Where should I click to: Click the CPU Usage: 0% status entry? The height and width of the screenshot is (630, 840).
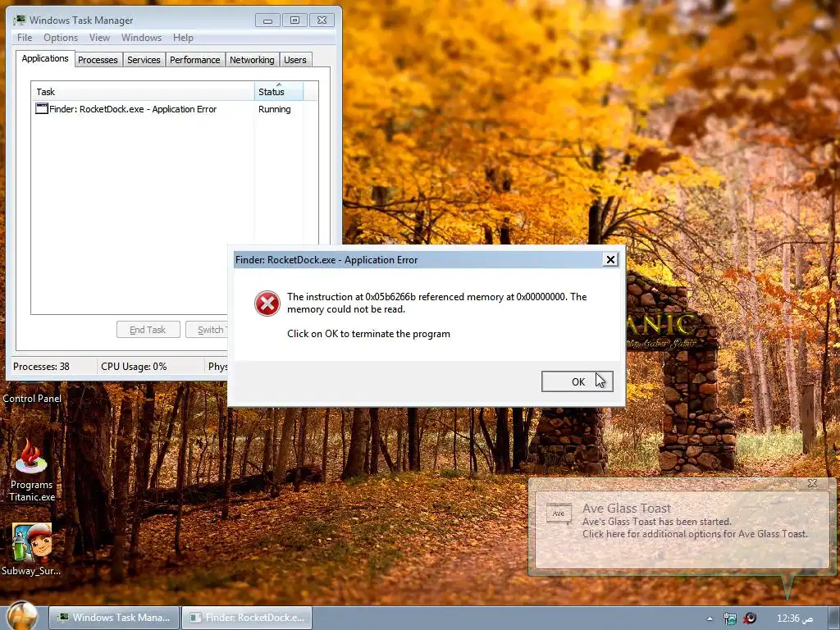[x=134, y=367]
